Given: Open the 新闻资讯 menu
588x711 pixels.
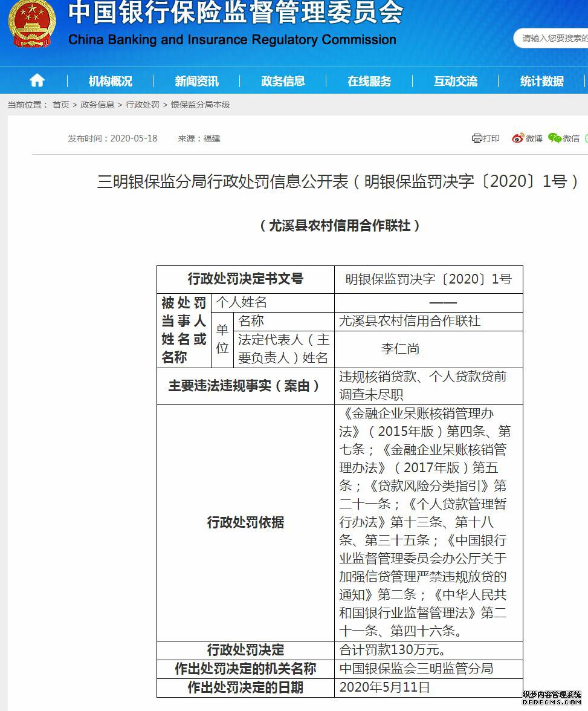Looking at the screenshot, I should 196,81.
